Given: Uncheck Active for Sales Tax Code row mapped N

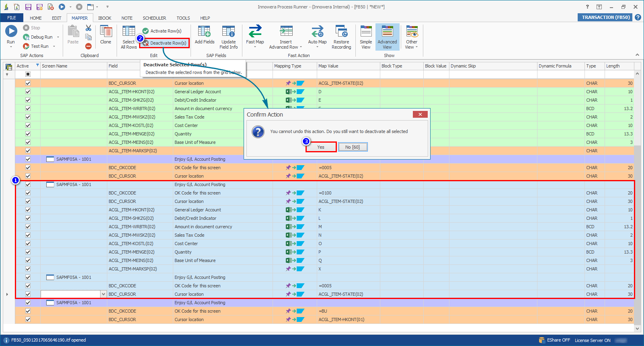Looking at the screenshot, I should (28, 235).
